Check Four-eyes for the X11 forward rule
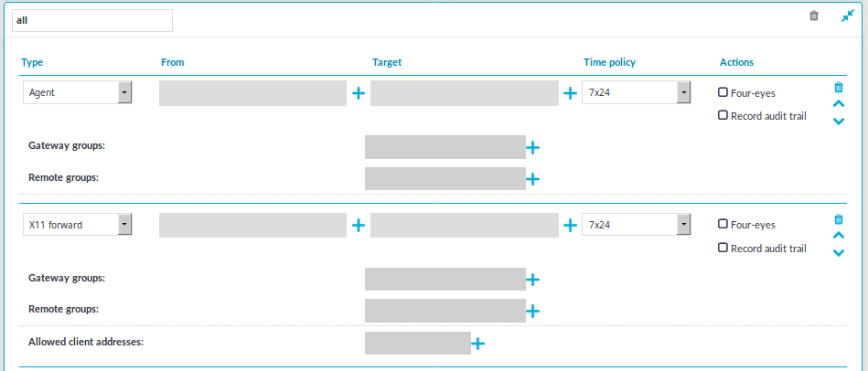Viewport: 868px width, 371px height. pyautogui.click(x=723, y=224)
